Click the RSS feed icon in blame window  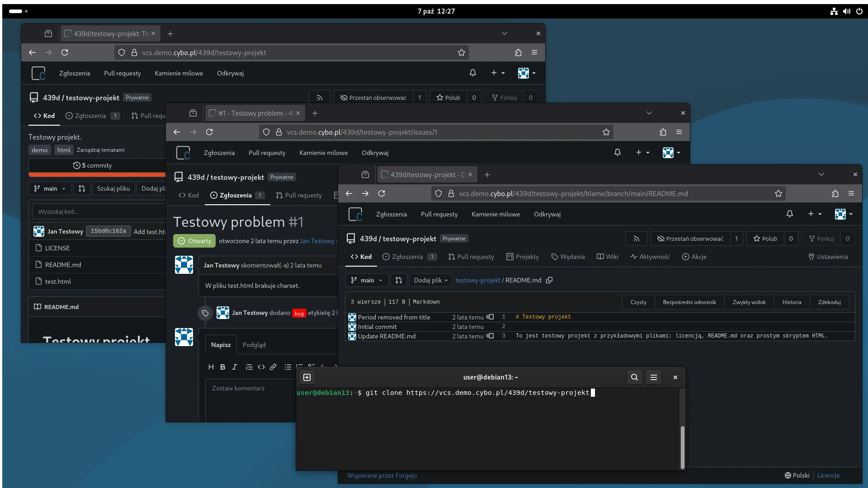[636, 239]
